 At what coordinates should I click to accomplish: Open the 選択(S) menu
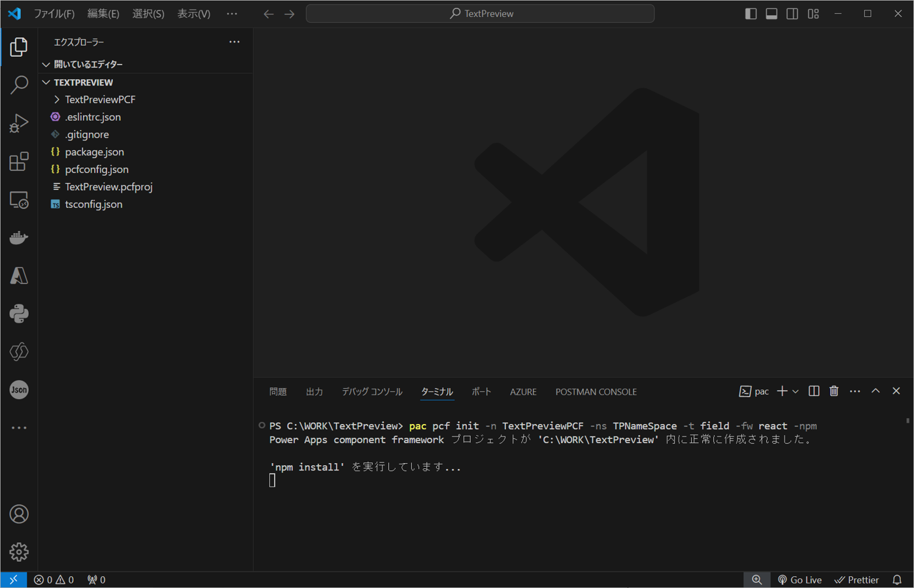(x=148, y=14)
